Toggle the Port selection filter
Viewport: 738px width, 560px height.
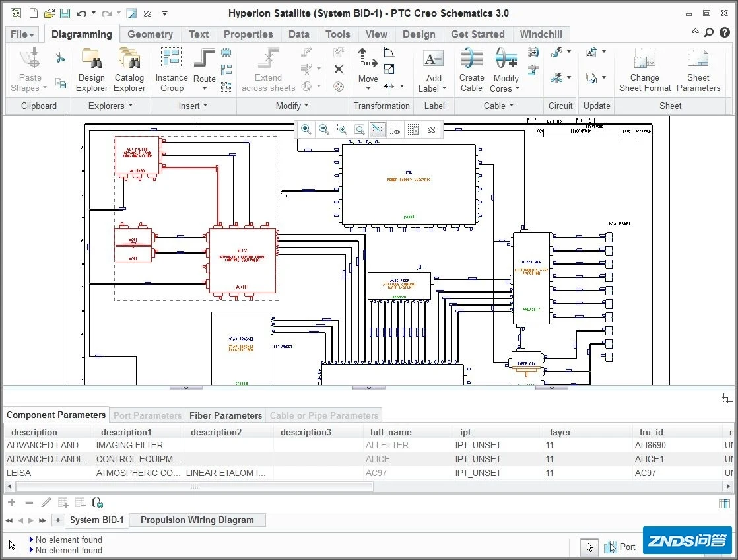click(621, 547)
